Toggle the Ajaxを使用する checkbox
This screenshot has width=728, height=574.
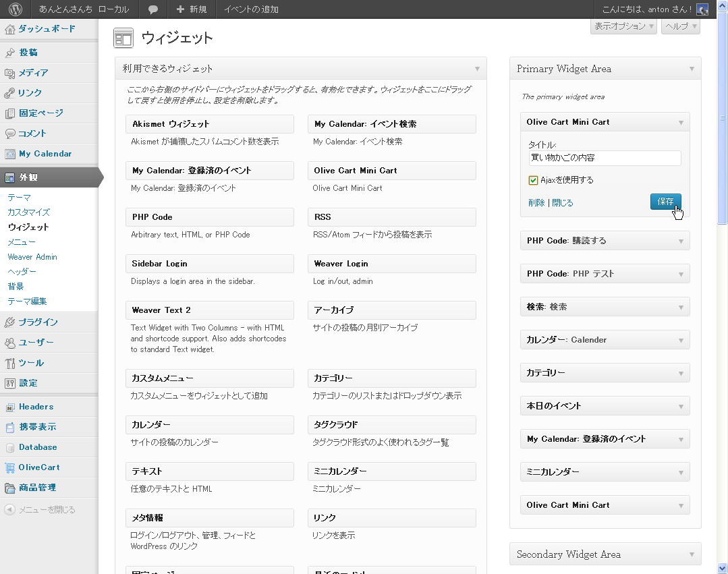coord(533,181)
